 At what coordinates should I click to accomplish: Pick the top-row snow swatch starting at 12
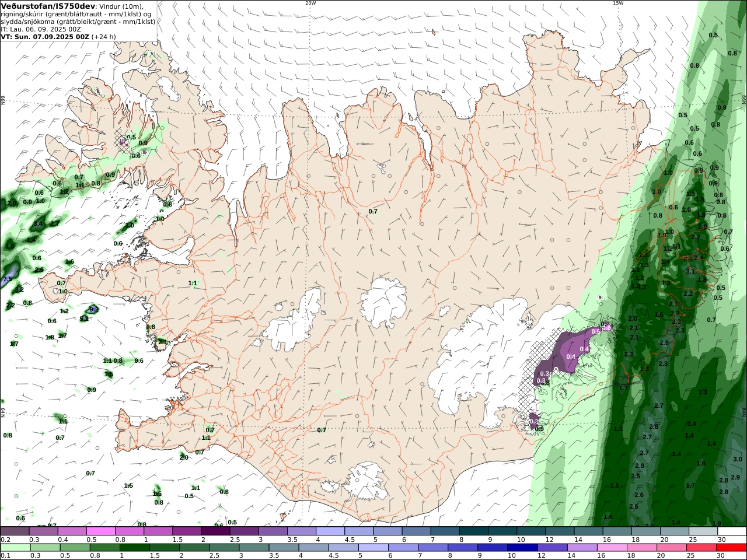(560, 531)
